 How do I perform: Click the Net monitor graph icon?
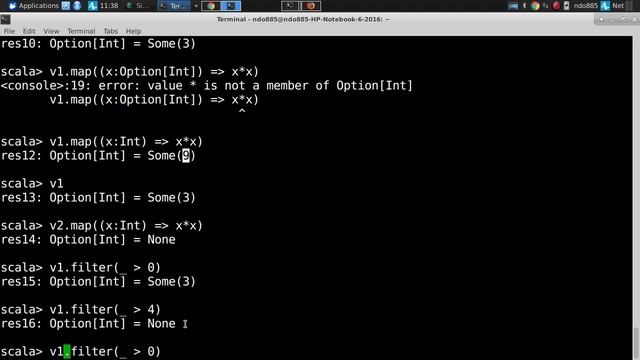pos(605,6)
